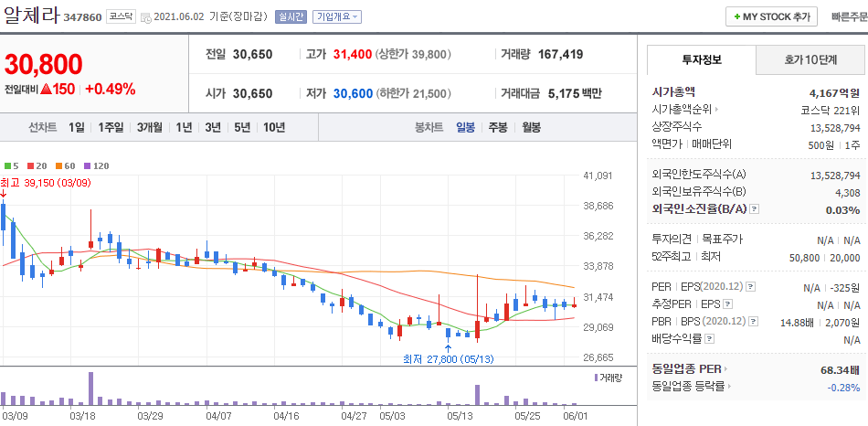
Task: Click the arrow next to 시가총액순위
Action: coord(716,111)
